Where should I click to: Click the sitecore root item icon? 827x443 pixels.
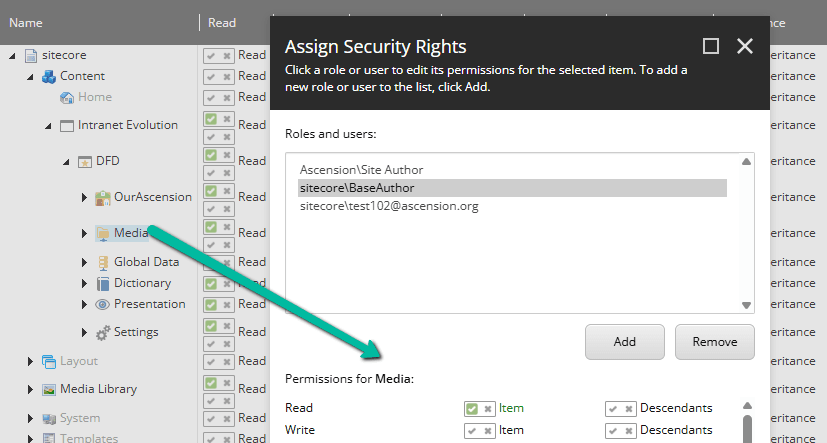point(31,55)
